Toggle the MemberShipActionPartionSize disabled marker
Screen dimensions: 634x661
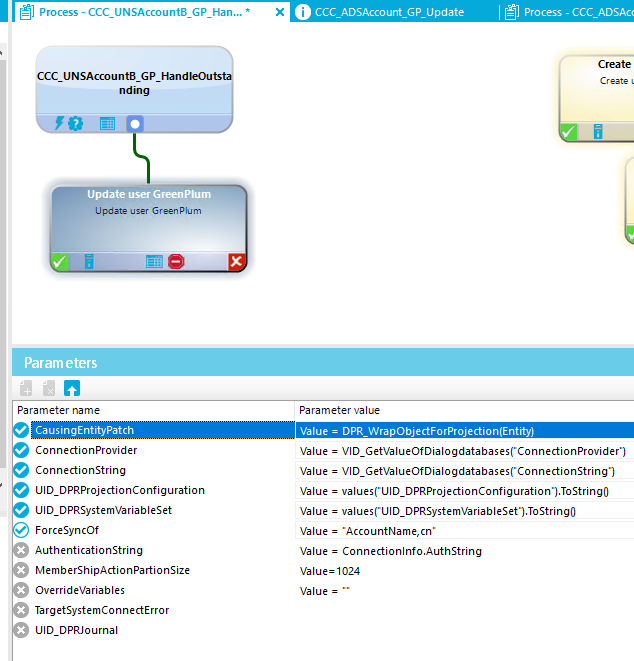tap(21, 570)
